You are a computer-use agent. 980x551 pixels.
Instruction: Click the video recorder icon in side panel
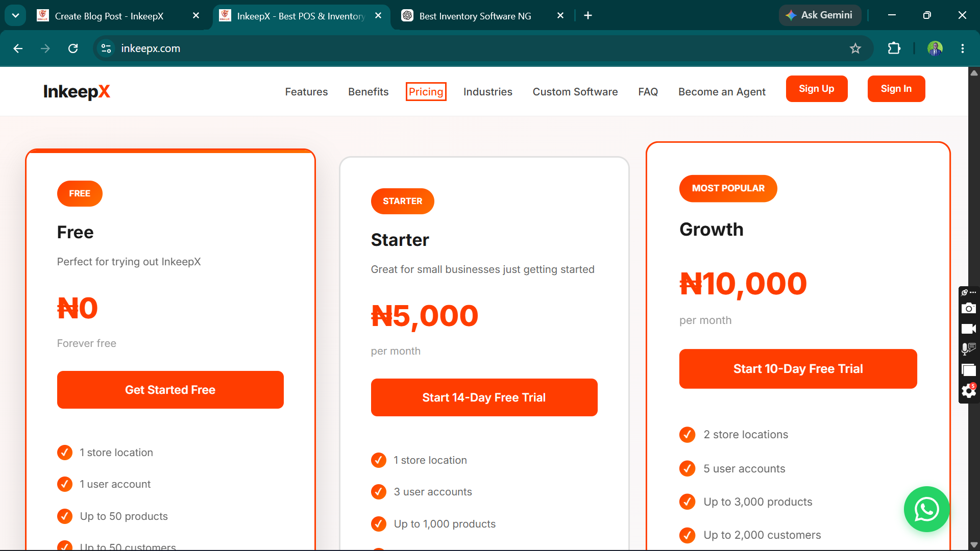click(x=968, y=329)
